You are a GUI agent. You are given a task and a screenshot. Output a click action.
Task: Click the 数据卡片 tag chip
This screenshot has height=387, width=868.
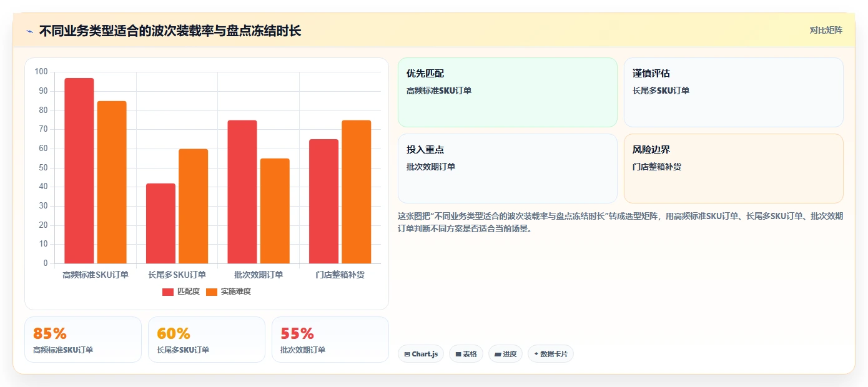pyautogui.click(x=550, y=354)
